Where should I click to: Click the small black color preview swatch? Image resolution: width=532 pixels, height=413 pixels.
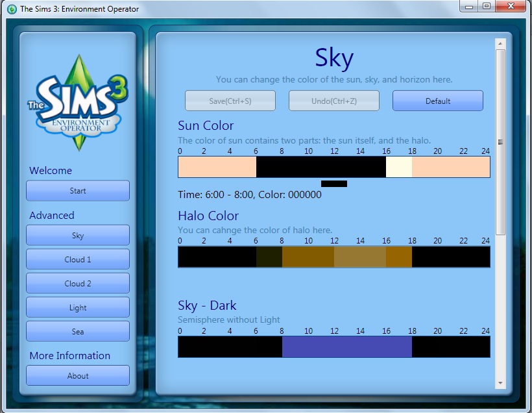pos(334,184)
